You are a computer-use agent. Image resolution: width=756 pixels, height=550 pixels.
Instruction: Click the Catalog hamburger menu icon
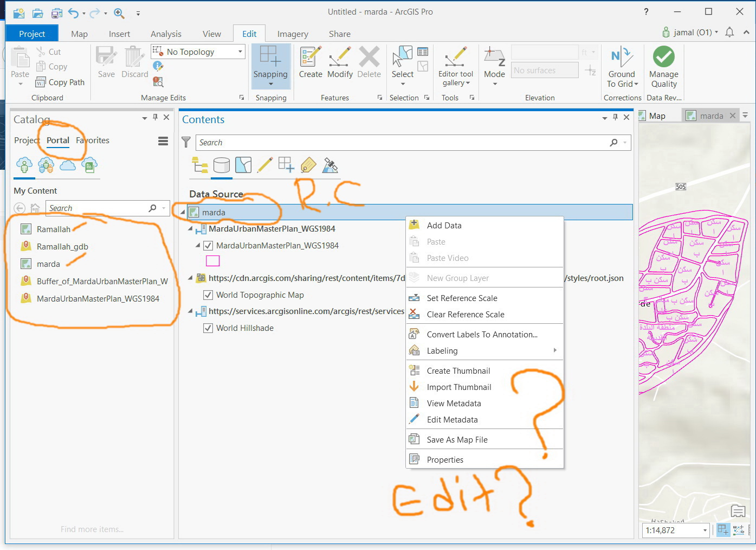163,141
